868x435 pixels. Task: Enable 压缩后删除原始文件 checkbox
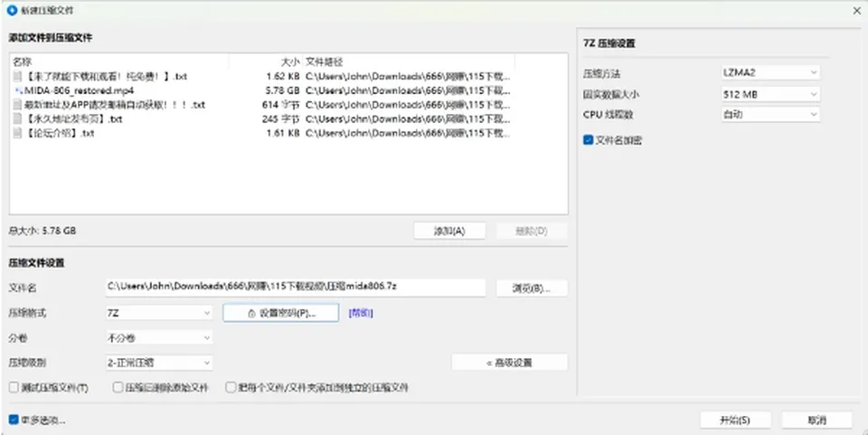[118, 387]
